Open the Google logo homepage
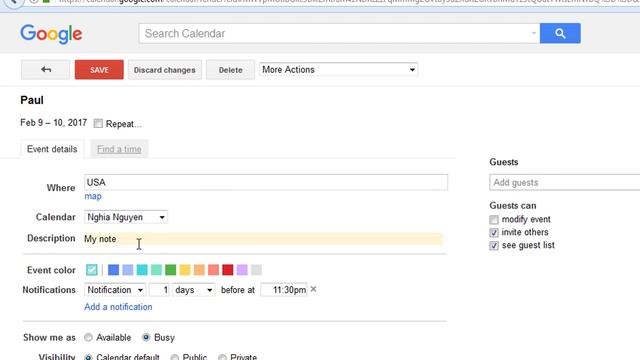This screenshot has width=640, height=360. pyautogui.click(x=51, y=34)
